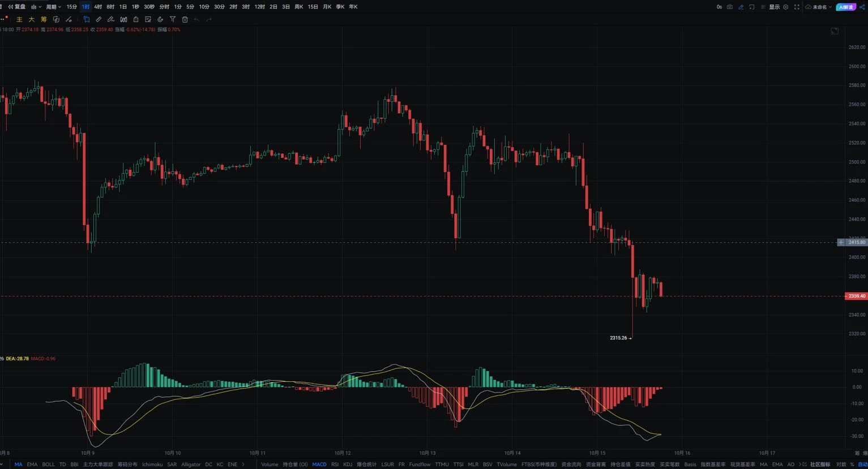Screen dimensions: 868x469
Task: Click the 2415.80 crosshair price label
Action: pyautogui.click(x=857, y=242)
